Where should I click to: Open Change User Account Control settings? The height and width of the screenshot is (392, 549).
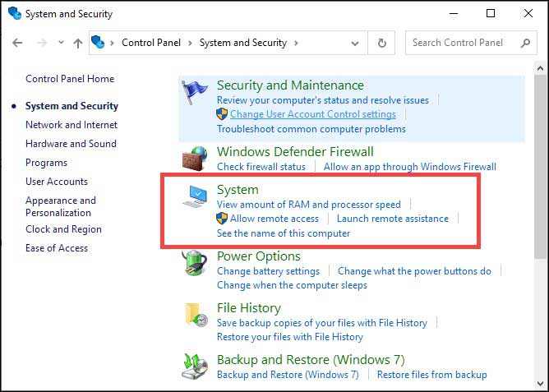point(312,114)
